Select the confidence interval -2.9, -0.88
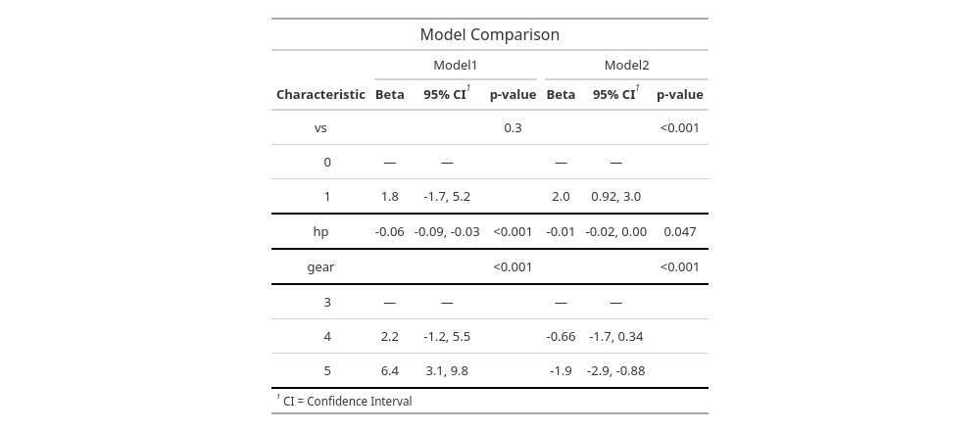This screenshot has height=432, width=980. 615,370
